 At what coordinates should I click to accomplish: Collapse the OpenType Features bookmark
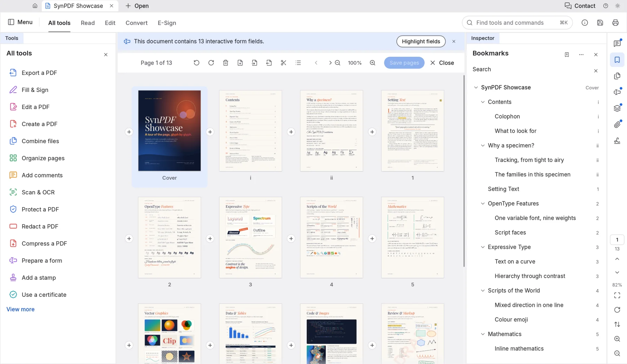coord(483,203)
